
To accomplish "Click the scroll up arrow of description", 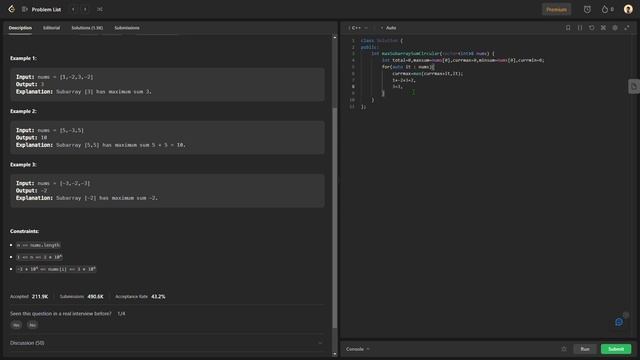I will tap(335, 37).
